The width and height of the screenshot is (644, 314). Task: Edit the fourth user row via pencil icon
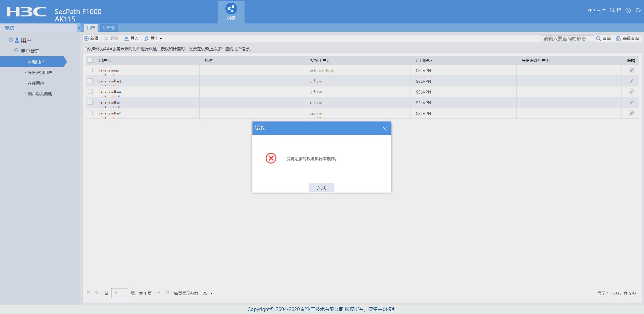pyautogui.click(x=632, y=103)
